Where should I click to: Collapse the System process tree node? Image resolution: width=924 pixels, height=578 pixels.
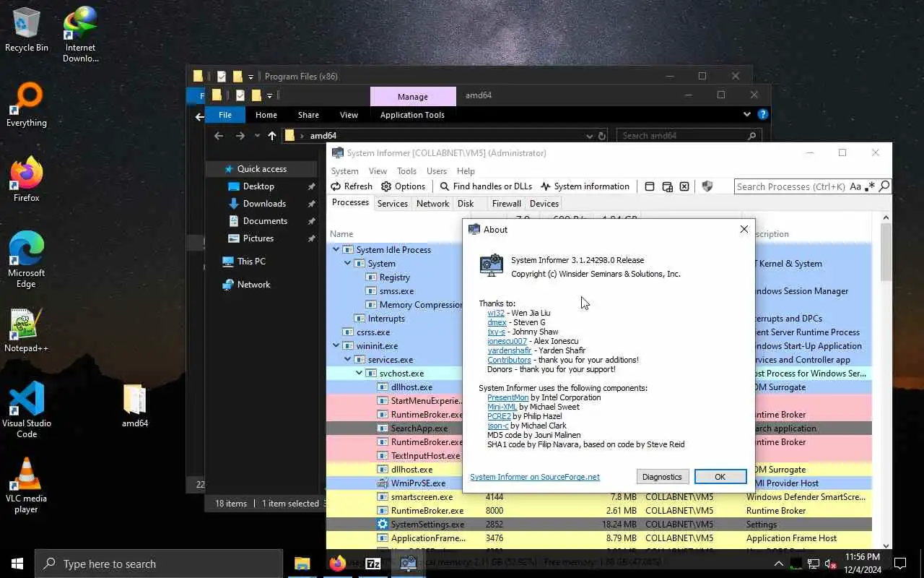click(347, 263)
